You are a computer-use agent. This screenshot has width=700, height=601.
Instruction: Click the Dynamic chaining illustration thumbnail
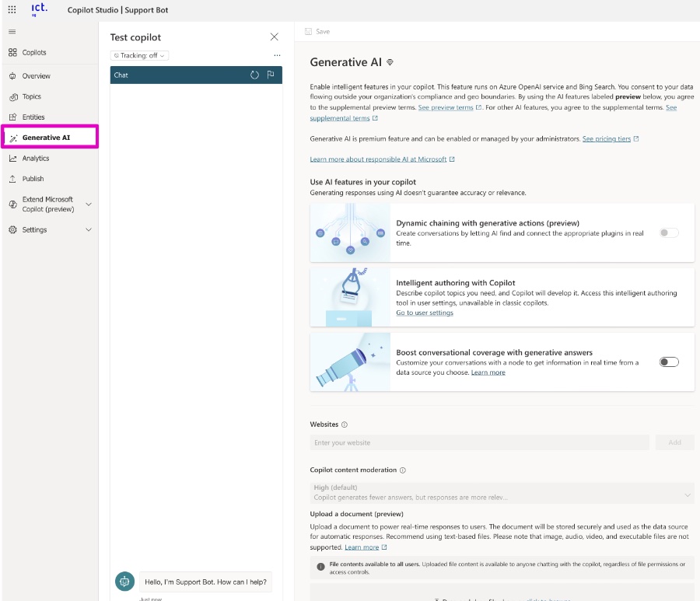[x=350, y=232]
